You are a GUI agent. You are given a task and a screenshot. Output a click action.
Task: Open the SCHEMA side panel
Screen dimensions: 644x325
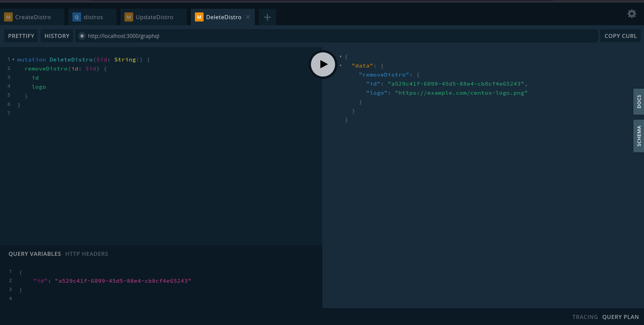[x=639, y=136]
